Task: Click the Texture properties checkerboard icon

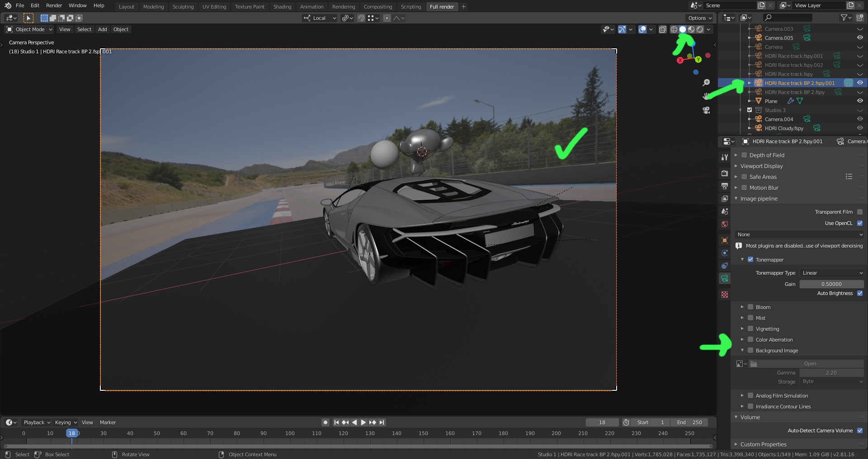Action: pos(725,295)
